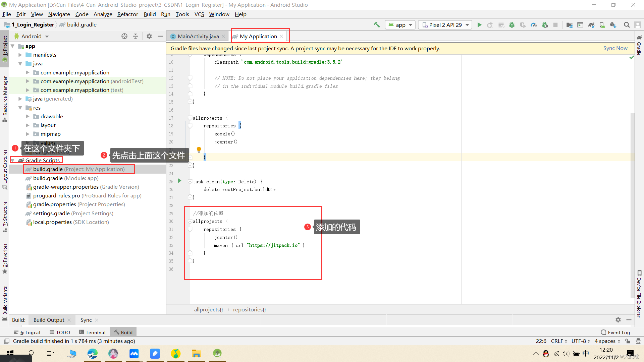The height and width of the screenshot is (362, 644).
Task: Click the Sync Now link in the banner
Action: click(615, 48)
